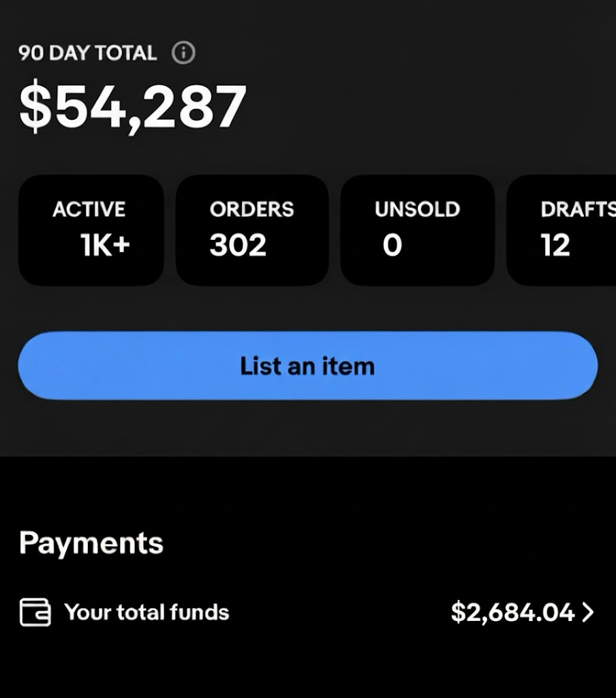Image resolution: width=616 pixels, height=698 pixels.
Task: Select the ORDERS label text
Action: click(252, 209)
